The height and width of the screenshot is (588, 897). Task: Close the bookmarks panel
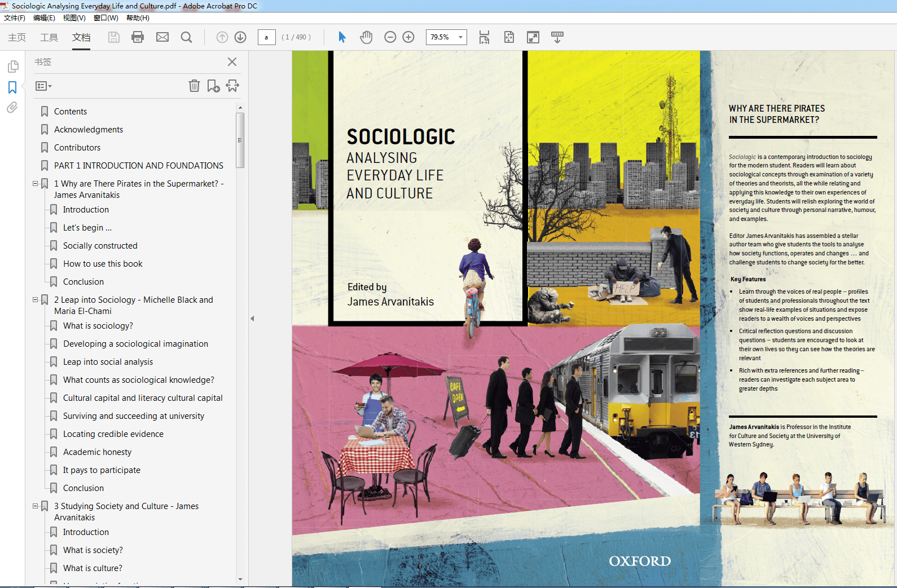coord(232,62)
